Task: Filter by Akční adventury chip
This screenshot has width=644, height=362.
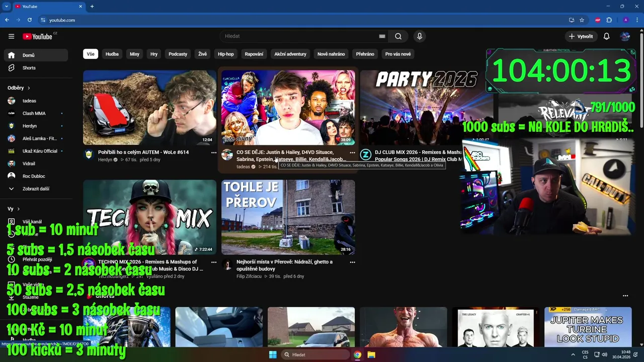Action: [290, 54]
